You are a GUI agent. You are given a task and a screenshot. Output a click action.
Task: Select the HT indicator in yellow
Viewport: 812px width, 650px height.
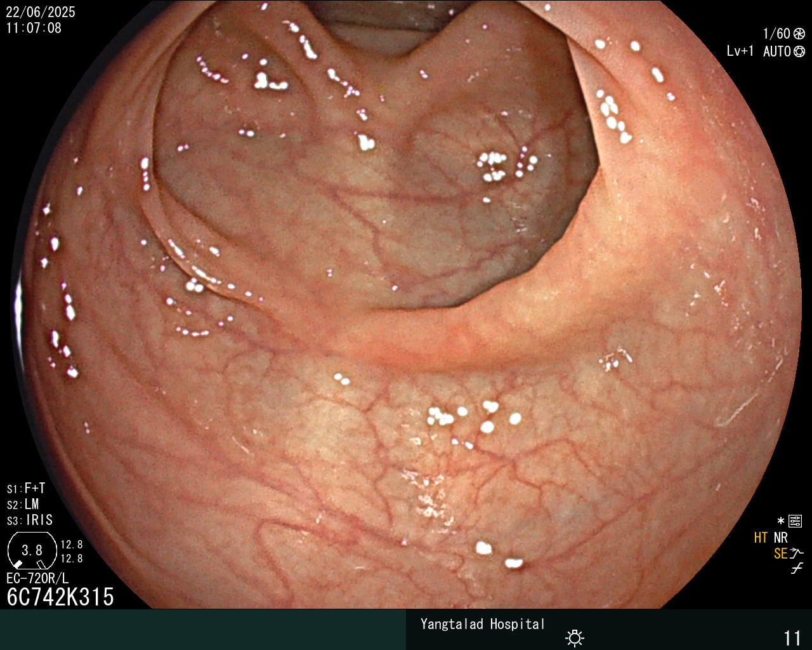761,538
